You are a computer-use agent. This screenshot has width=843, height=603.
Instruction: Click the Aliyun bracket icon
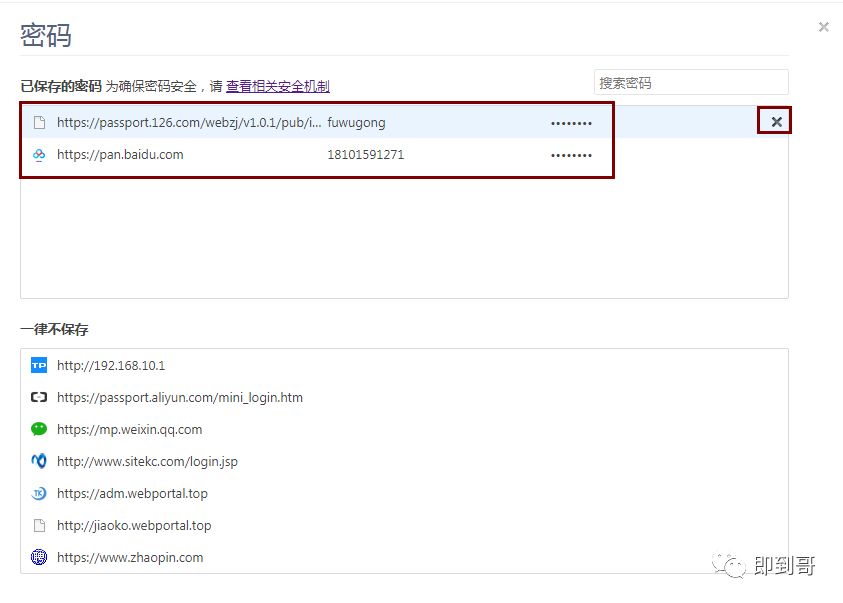pos(39,397)
